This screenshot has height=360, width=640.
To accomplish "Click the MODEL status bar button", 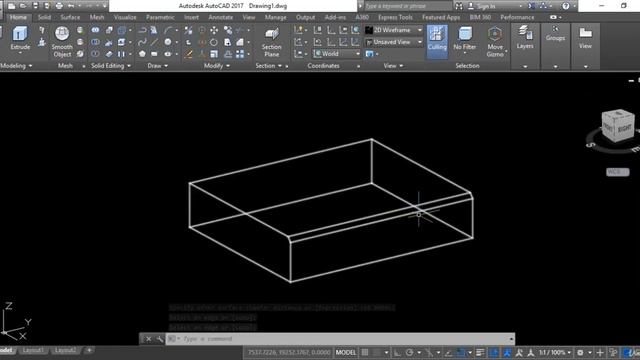I will 346,352.
